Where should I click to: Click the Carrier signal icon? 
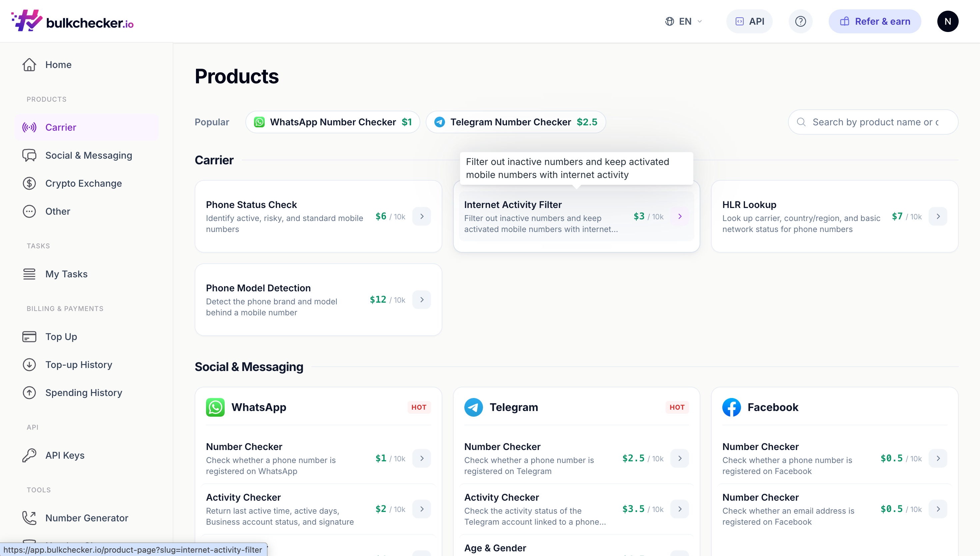29,127
